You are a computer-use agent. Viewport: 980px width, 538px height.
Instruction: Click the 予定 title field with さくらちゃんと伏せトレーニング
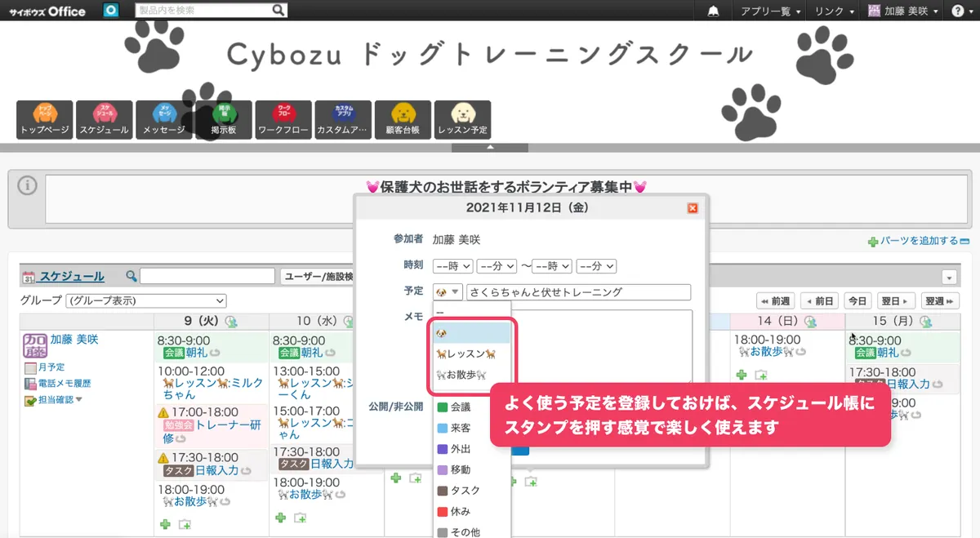(x=578, y=292)
